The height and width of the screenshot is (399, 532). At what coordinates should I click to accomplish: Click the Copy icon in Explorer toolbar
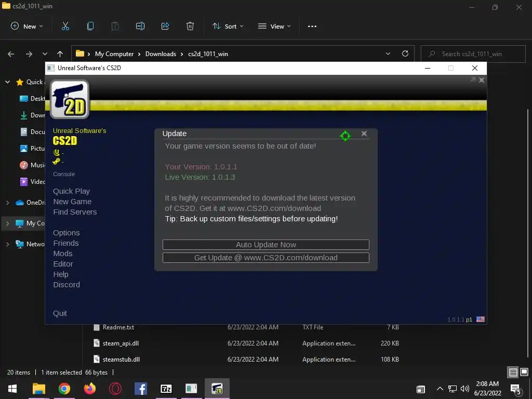pyautogui.click(x=90, y=26)
